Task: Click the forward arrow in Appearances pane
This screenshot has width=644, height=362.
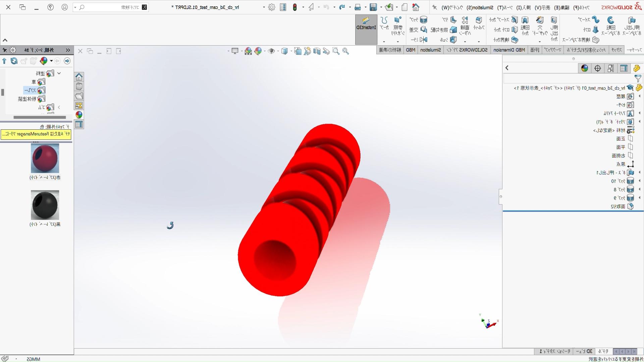Action: point(67,61)
